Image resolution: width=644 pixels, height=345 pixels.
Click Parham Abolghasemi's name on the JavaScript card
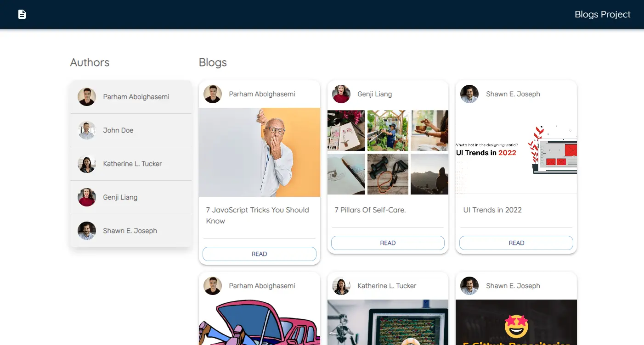coord(262,94)
